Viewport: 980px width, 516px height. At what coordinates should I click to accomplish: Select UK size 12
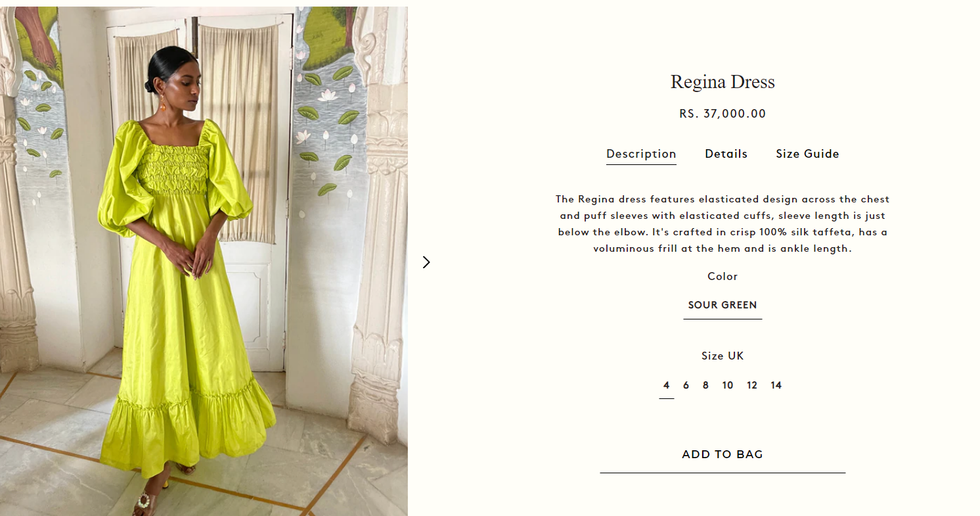pos(751,386)
